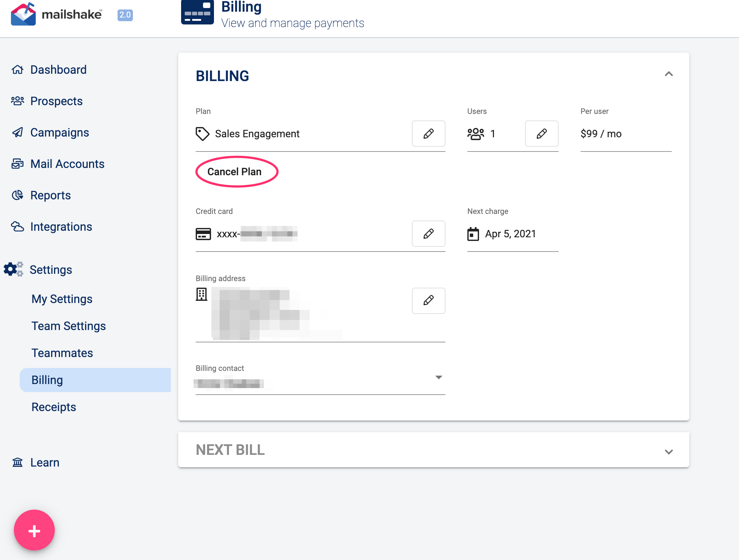739x560 pixels.
Task: Open the Learn section
Action: click(45, 462)
